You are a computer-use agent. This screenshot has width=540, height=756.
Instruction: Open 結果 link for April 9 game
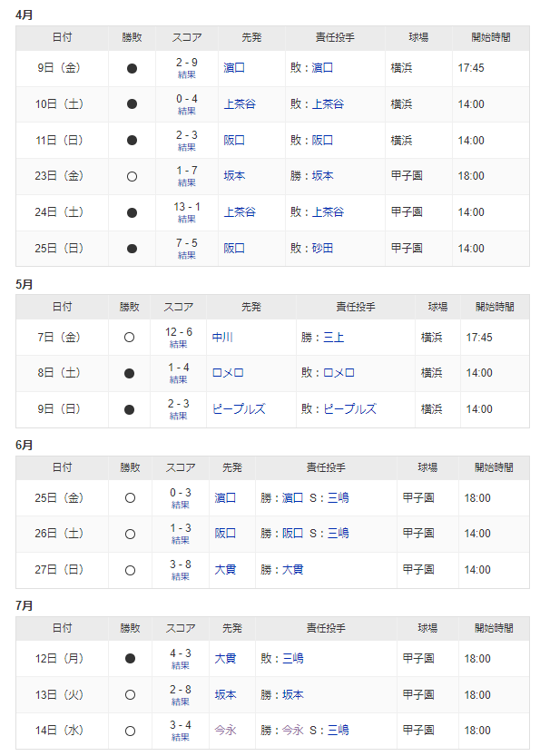[x=187, y=74]
